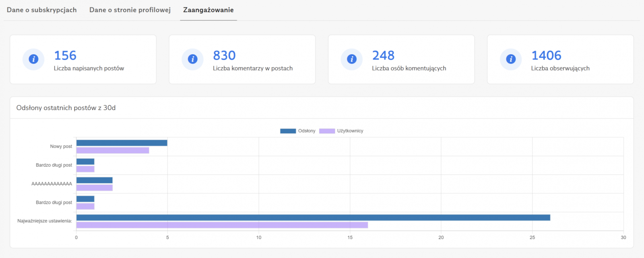
Task: Click purple bar of AAAAAAAAAAAAA post
Action: (x=95, y=188)
